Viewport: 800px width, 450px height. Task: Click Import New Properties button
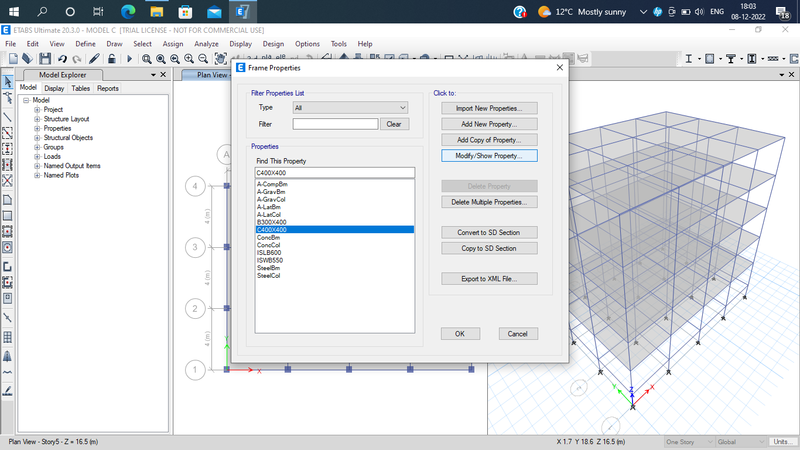click(x=489, y=108)
